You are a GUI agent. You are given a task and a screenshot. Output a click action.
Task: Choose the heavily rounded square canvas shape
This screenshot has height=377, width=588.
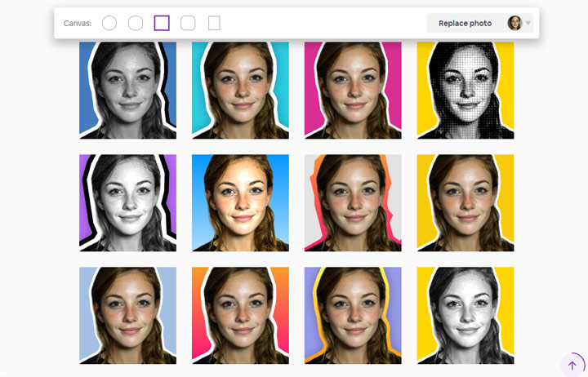click(x=136, y=23)
